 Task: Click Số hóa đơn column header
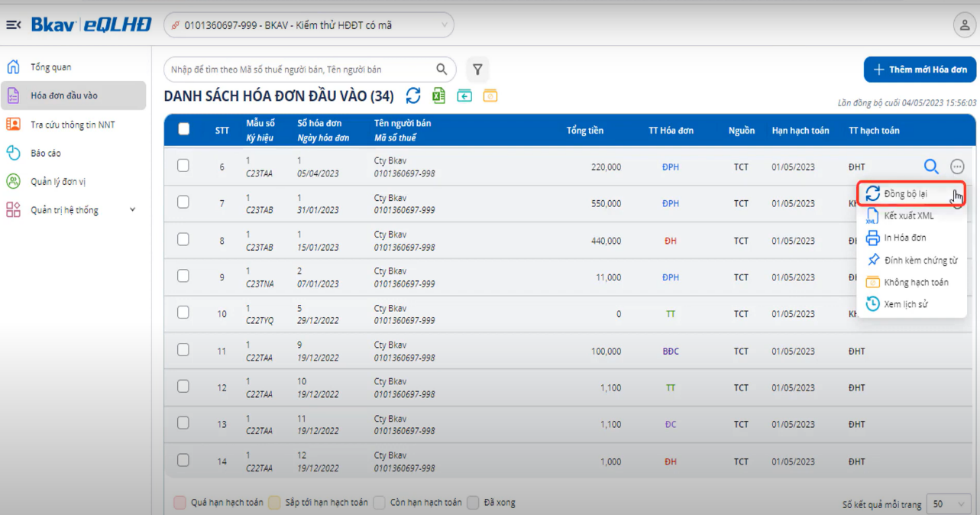tap(319, 123)
